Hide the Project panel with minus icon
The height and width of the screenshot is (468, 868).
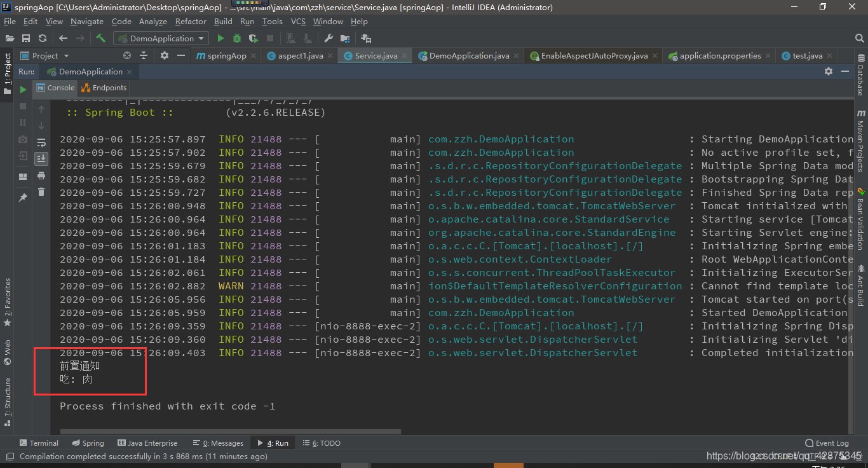pyautogui.click(x=182, y=55)
